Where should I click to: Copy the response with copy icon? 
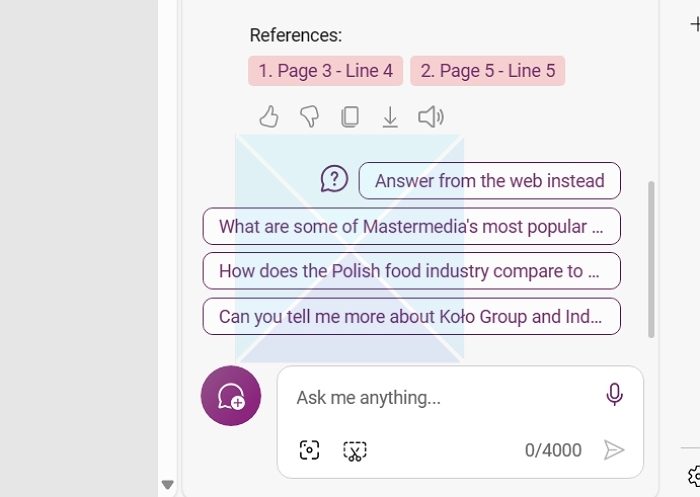[x=350, y=117]
